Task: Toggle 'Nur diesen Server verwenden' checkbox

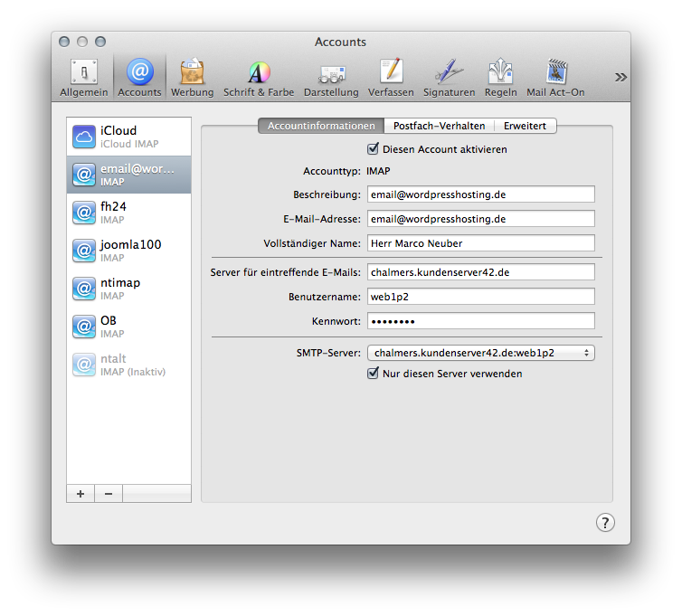Action: (373, 374)
